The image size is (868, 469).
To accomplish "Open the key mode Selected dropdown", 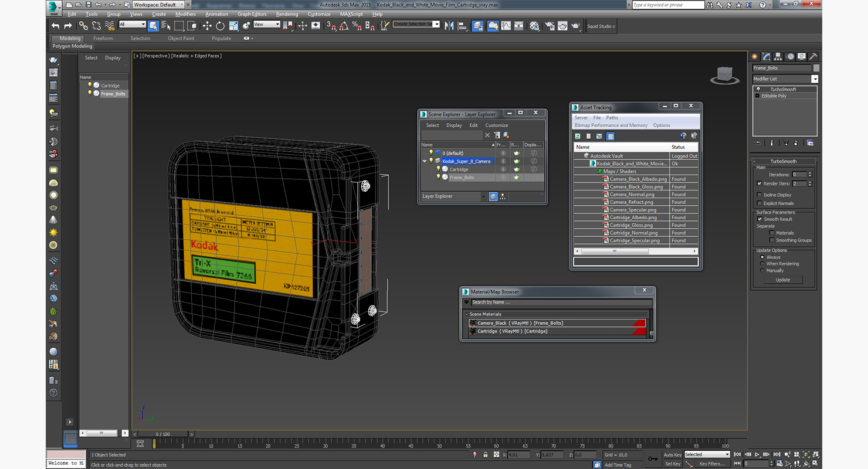I will (x=707, y=454).
